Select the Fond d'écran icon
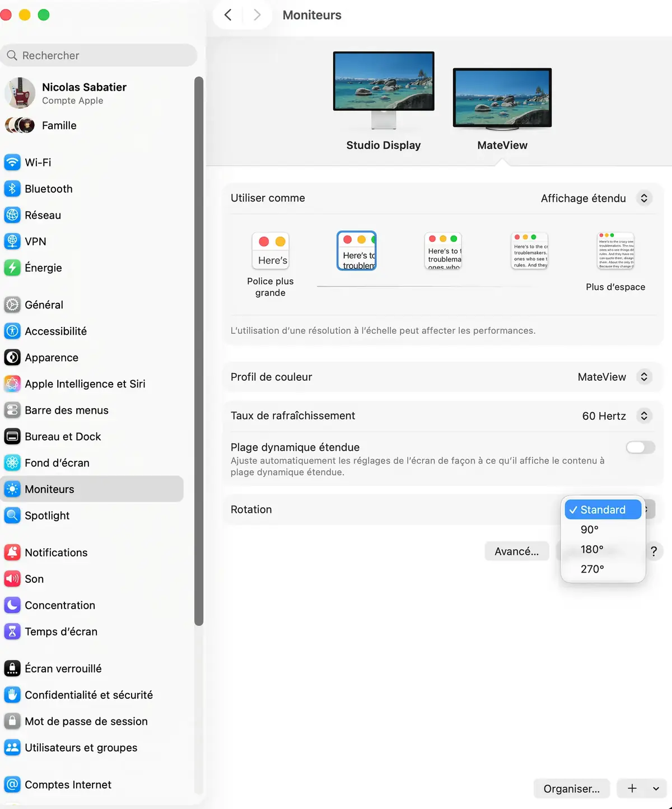Viewport: 672px width, 809px height. (12, 462)
